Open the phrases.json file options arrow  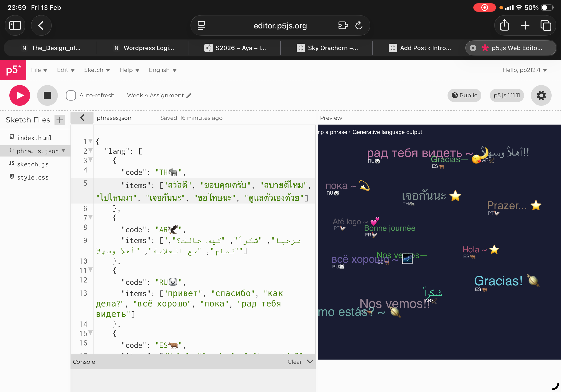point(64,151)
